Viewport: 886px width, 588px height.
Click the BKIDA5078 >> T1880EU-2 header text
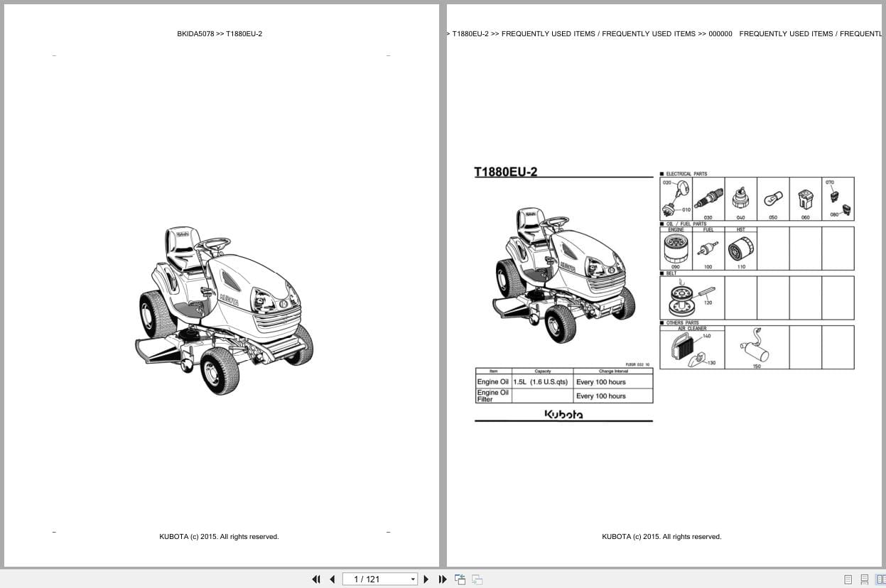[220, 33]
